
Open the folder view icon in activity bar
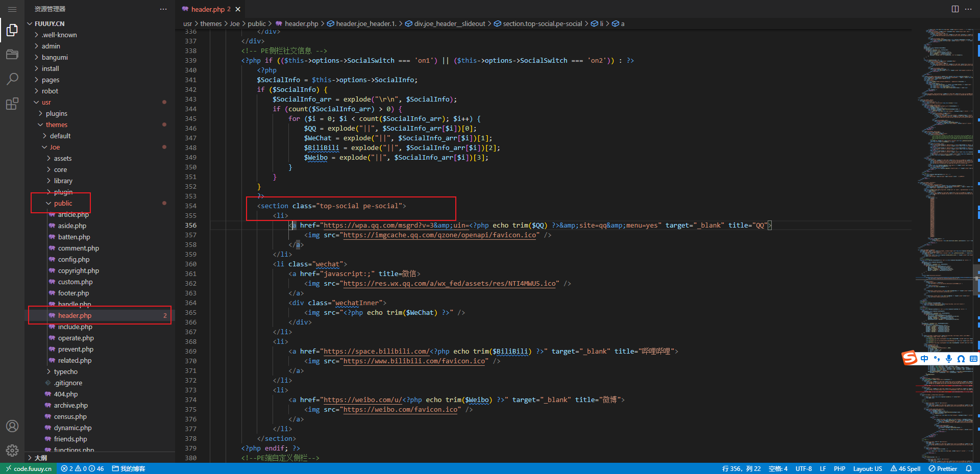coord(12,55)
